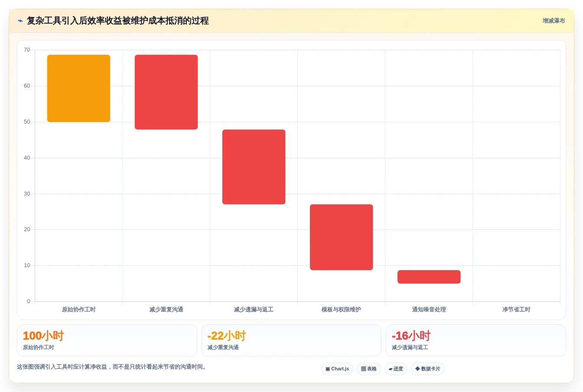Click the 净节省工时 x-axis label
Viewport: 583px width, 392px height.
[516, 310]
